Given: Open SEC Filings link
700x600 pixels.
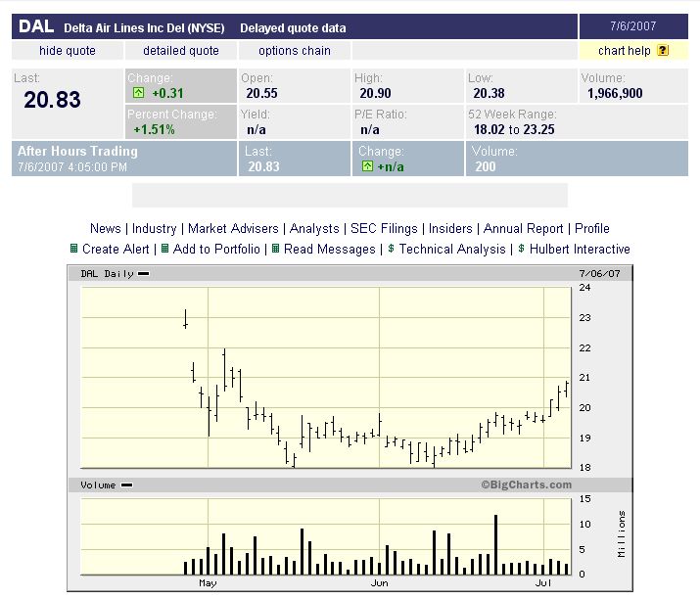Looking at the screenshot, I should click(384, 229).
